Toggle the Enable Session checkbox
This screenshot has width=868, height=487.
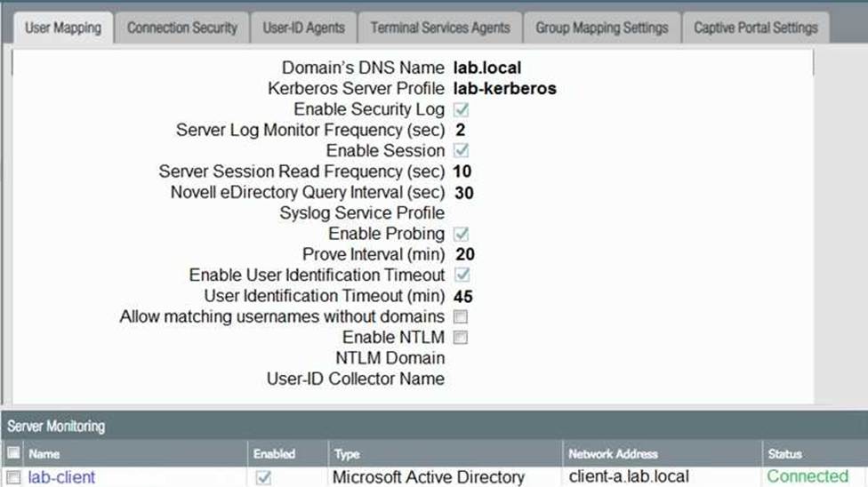[462, 151]
